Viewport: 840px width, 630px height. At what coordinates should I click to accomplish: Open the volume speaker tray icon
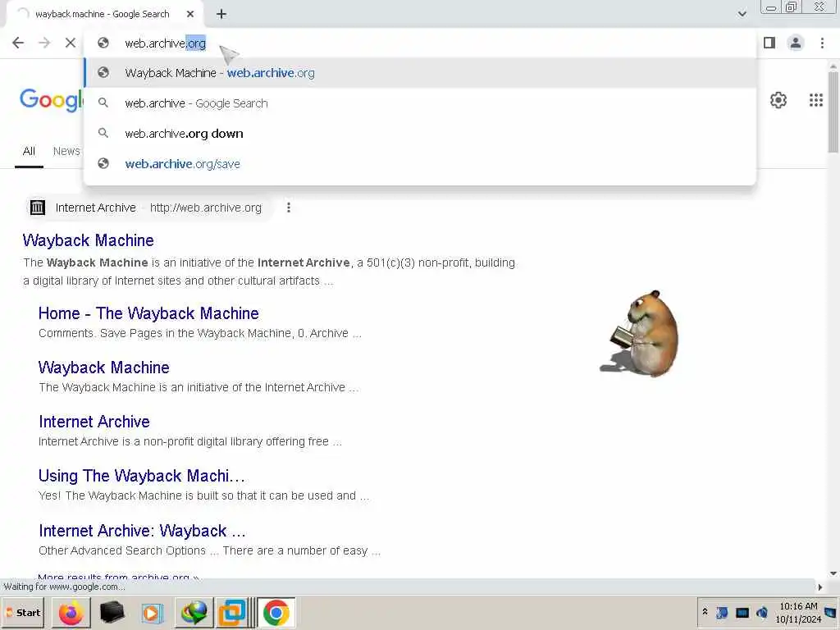[761, 613]
